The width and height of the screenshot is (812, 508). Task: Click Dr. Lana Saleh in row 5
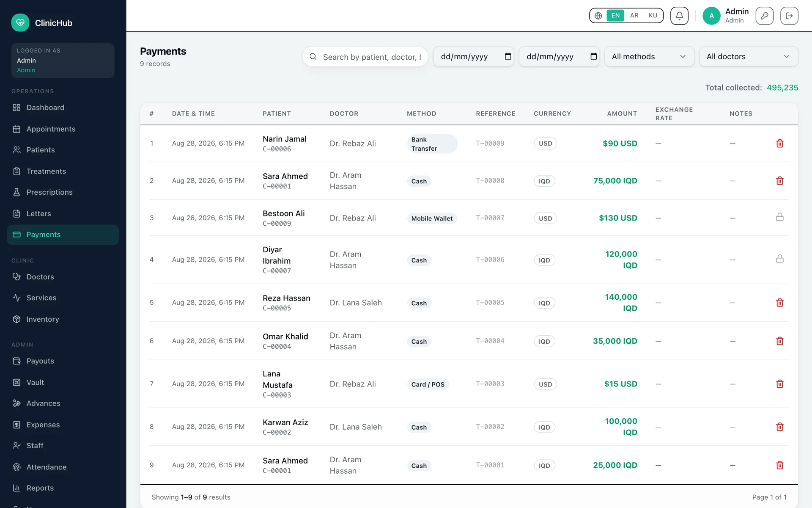click(356, 303)
